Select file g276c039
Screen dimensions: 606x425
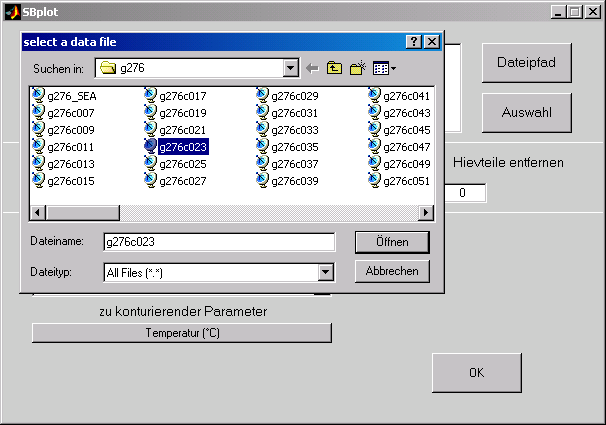[294, 180]
